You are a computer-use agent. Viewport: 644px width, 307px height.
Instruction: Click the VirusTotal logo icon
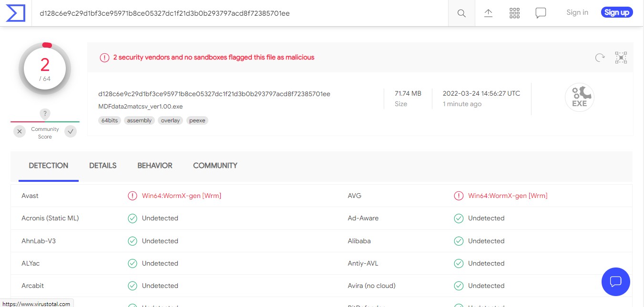[15, 13]
